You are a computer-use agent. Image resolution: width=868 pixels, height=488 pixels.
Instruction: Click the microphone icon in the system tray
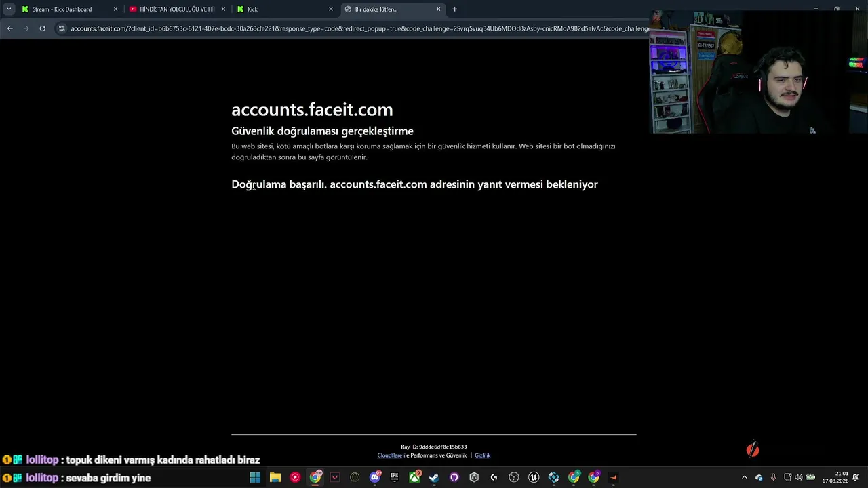[773, 477]
